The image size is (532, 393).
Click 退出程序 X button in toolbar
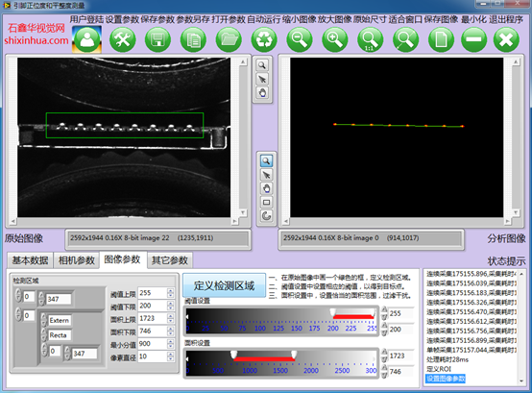(x=506, y=39)
